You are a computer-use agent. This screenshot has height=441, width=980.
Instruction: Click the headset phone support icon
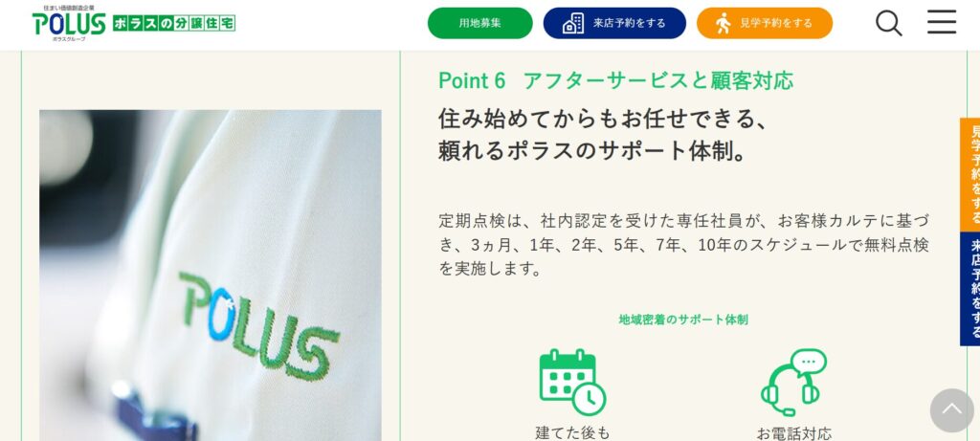[793, 382]
